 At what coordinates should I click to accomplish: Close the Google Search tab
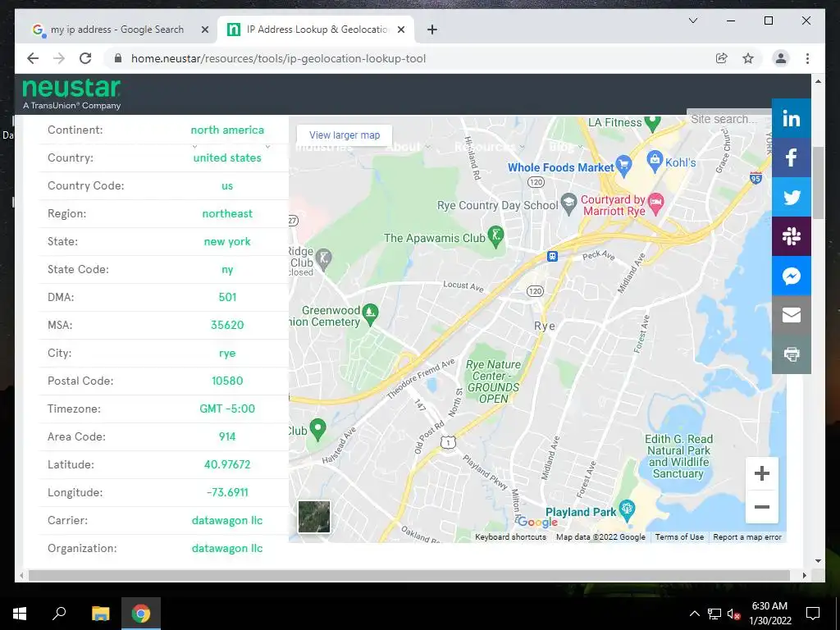click(x=204, y=30)
